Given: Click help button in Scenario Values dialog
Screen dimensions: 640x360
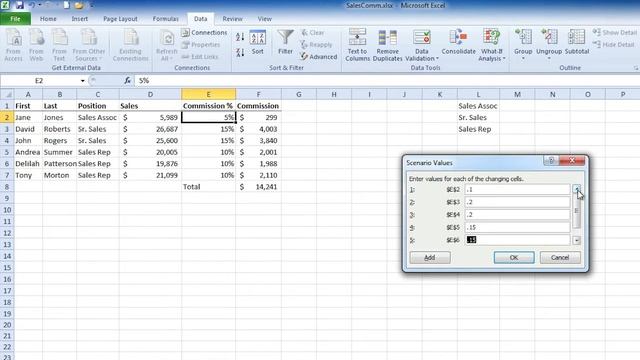Looking at the screenshot, I should click(x=551, y=161).
